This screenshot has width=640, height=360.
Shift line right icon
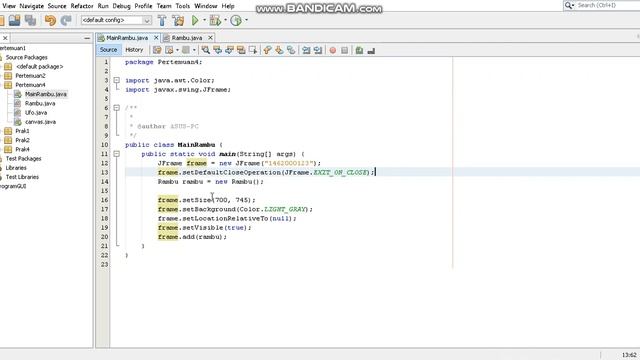(318, 50)
